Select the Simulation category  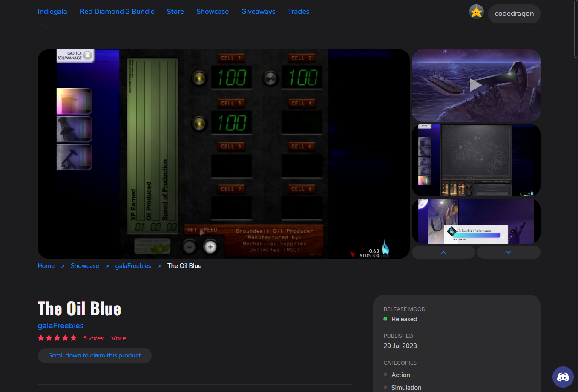(406, 388)
